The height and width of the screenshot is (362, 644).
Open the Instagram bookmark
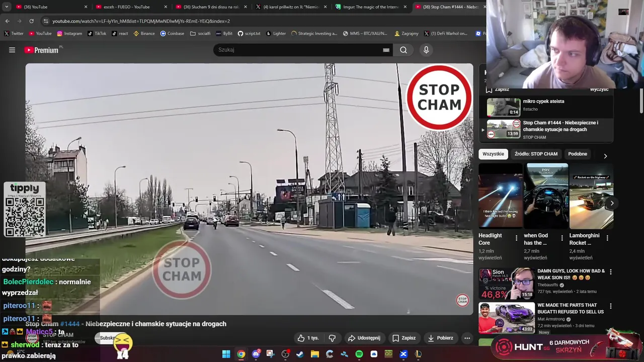(x=69, y=34)
